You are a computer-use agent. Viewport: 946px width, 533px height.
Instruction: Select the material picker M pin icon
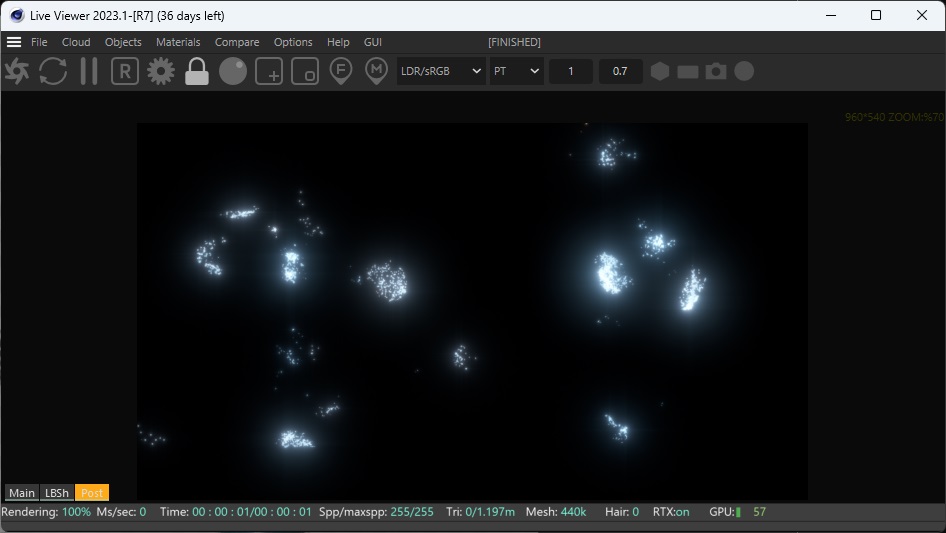tap(376, 71)
